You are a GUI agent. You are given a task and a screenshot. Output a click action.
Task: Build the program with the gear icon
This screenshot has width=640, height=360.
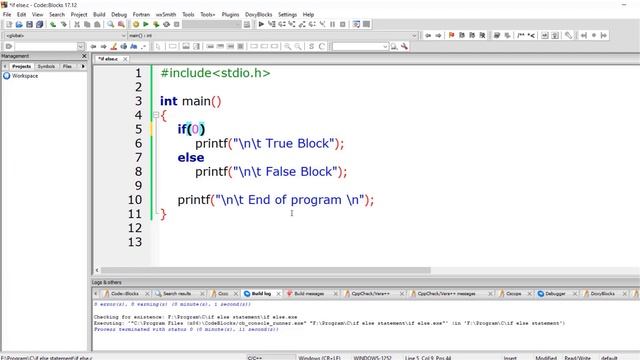[x=136, y=24]
